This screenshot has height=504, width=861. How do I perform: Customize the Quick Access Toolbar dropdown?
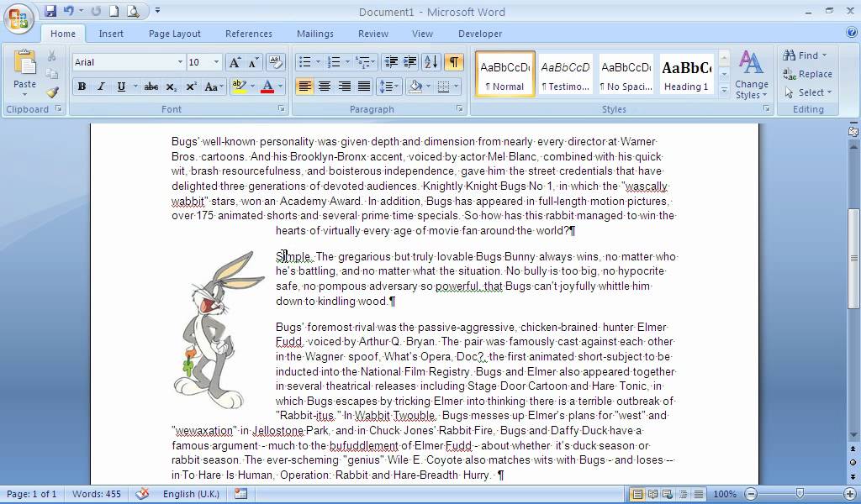click(157, 10)
